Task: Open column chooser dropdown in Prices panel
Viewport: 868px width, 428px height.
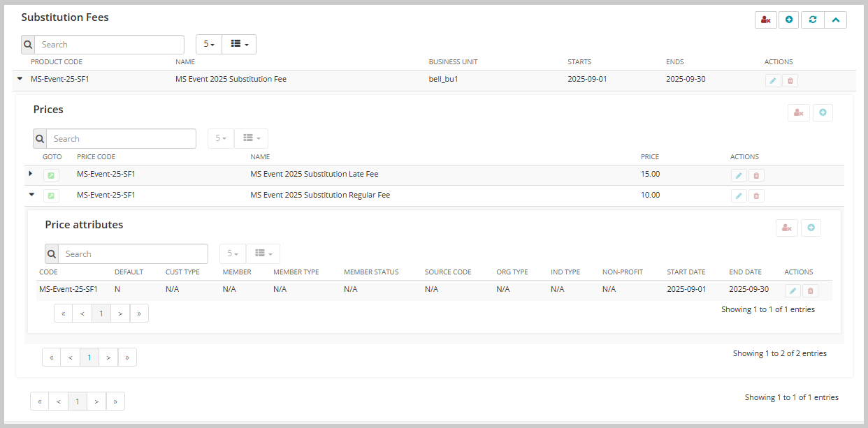Action: (251, 139)
